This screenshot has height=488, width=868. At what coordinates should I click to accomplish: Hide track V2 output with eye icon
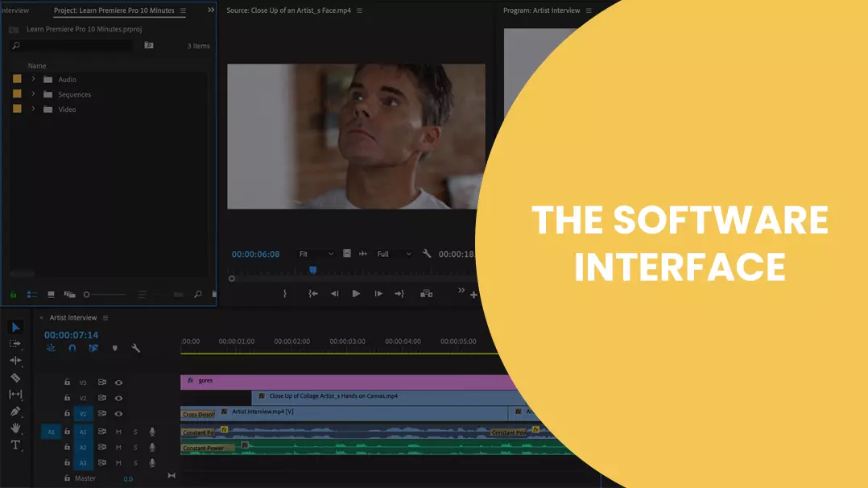[x=118, y=398]
